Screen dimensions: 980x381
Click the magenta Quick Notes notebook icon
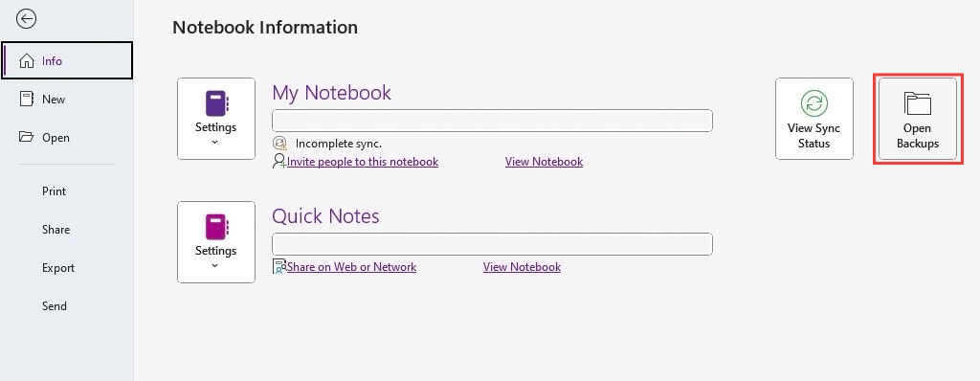pyautogui.click(x=216, y=227)
